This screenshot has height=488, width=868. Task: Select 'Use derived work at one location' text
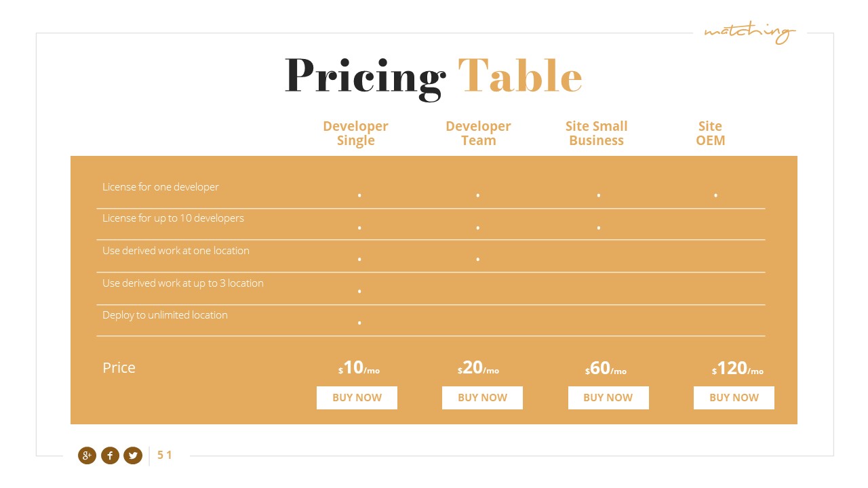(176, 251)
